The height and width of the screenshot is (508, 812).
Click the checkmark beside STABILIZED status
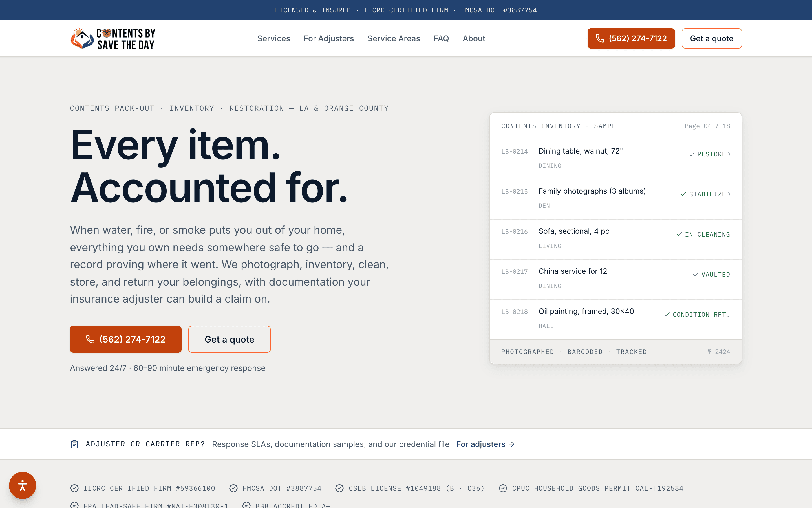[x=683, y=194]
